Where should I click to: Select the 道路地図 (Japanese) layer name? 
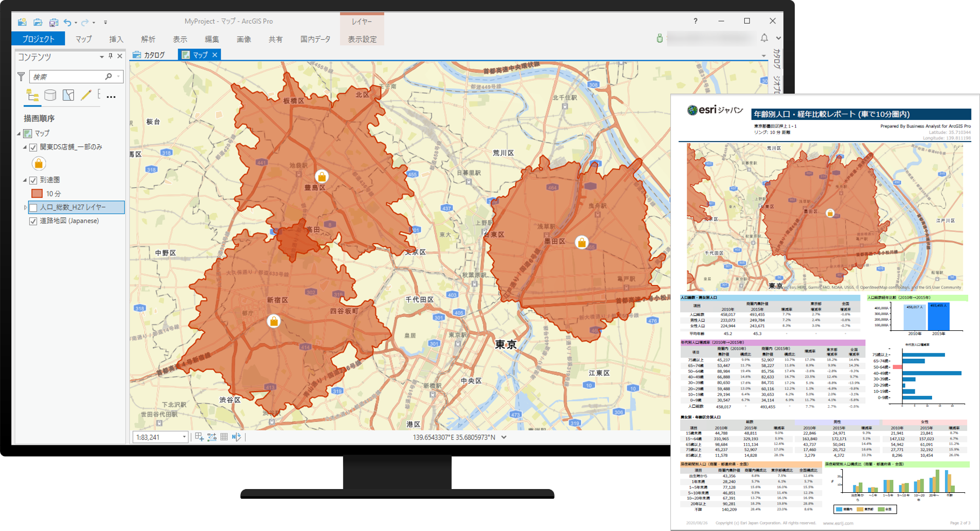pos(69,221)
